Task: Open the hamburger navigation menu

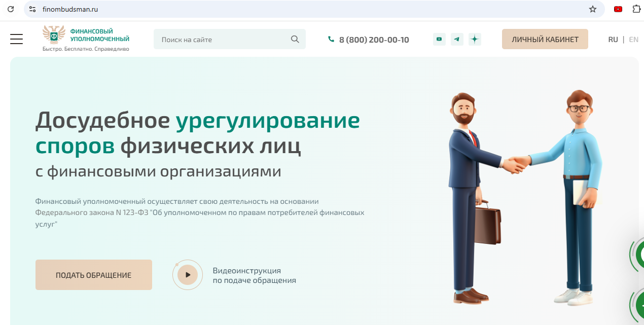Action: 16,39
